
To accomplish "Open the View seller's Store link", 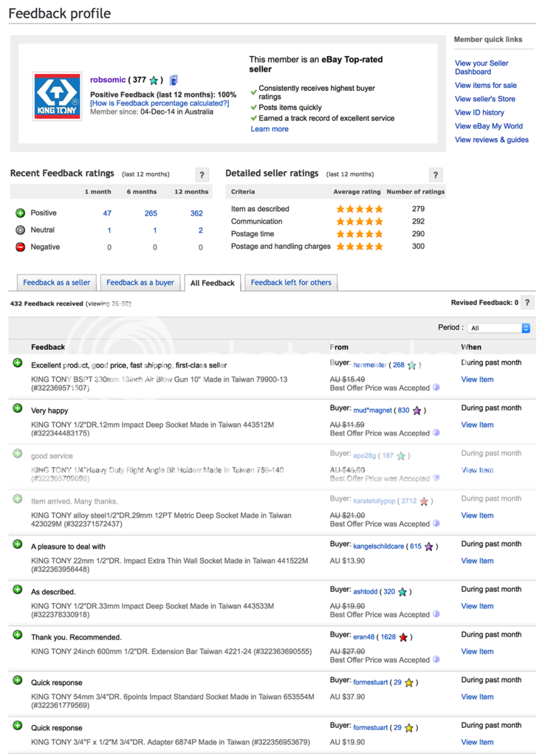I will click(x=485, y=99).
